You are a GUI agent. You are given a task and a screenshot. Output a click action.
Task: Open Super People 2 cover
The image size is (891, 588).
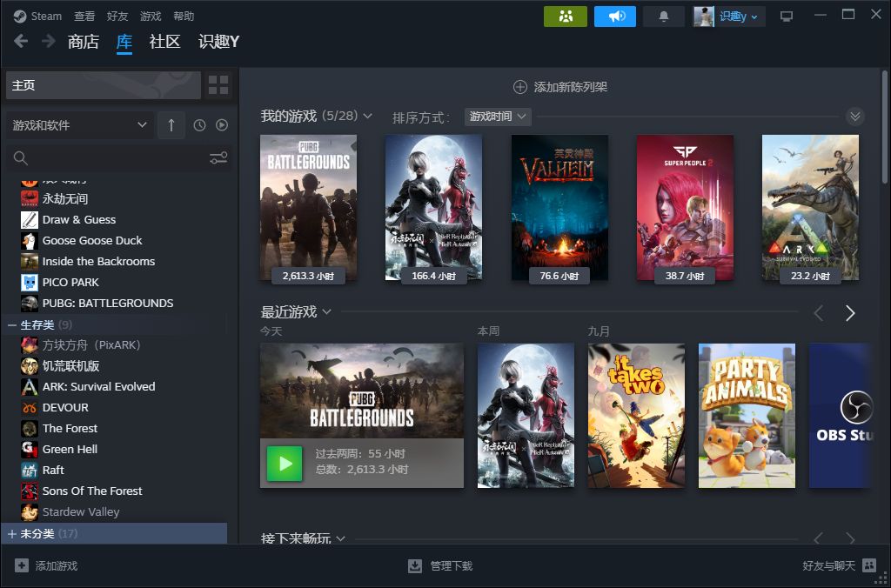(x=685, y=207)
